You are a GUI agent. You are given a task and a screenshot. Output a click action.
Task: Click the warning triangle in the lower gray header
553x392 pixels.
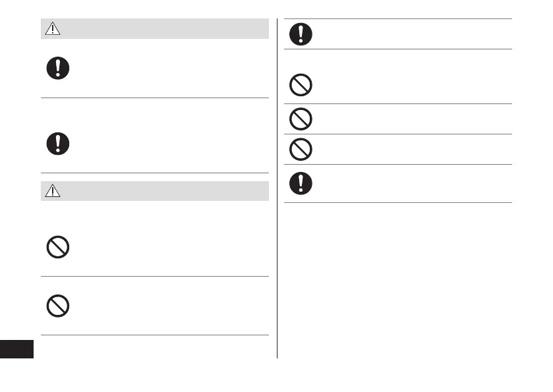51,191
